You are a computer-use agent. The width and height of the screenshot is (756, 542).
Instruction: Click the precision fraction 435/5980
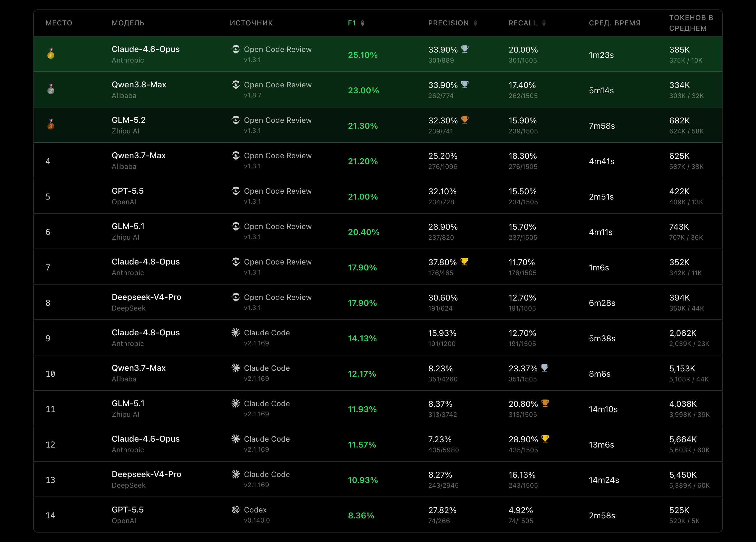coord(443,450)
